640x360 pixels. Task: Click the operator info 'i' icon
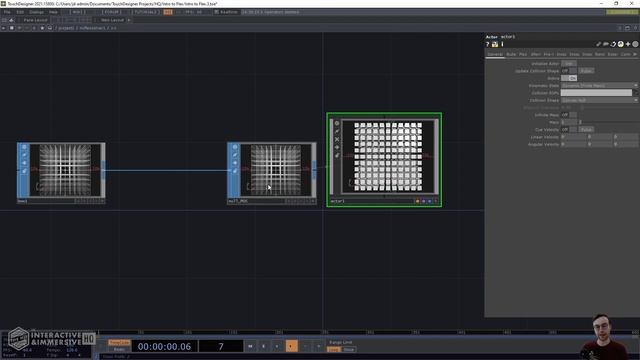[x=502, y=44]
